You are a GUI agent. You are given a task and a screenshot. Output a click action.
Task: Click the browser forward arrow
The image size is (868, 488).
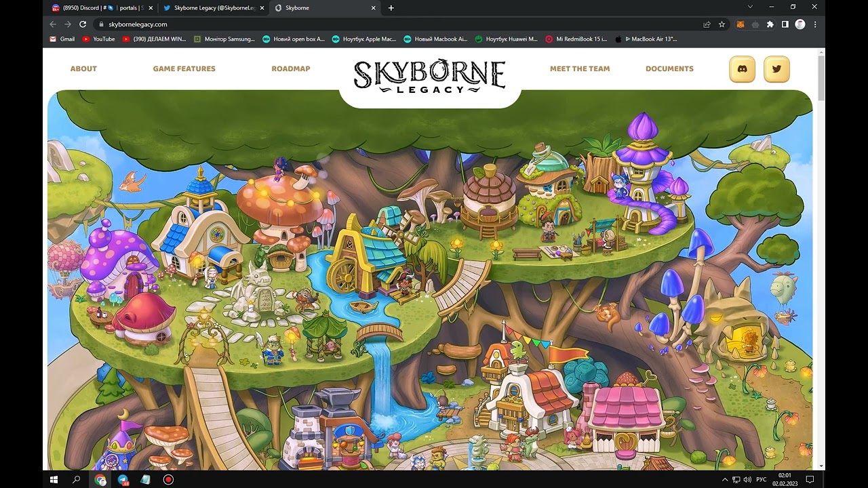click(68, 24)
